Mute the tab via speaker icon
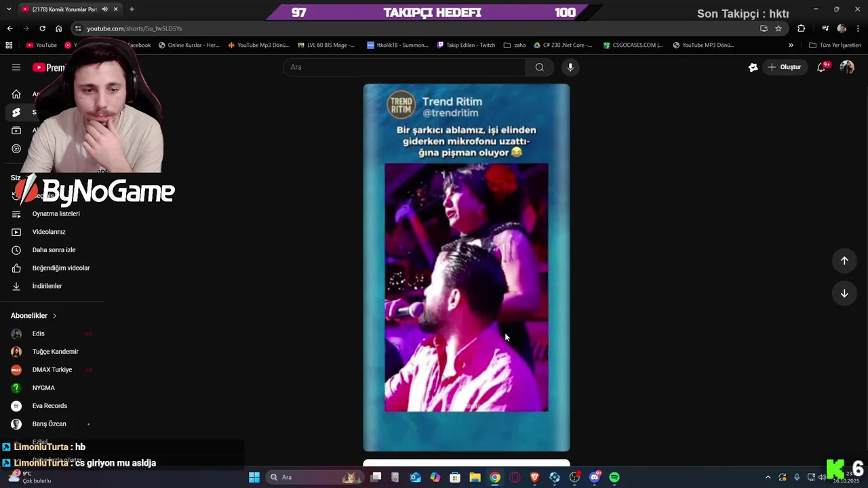The width and height of the screenshot is (868, 488). pyautogui.click(x=104, y=9)
